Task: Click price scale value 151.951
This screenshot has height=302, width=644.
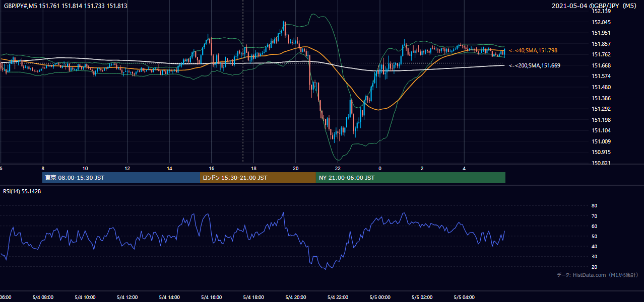Action: [x=601, y=33]
